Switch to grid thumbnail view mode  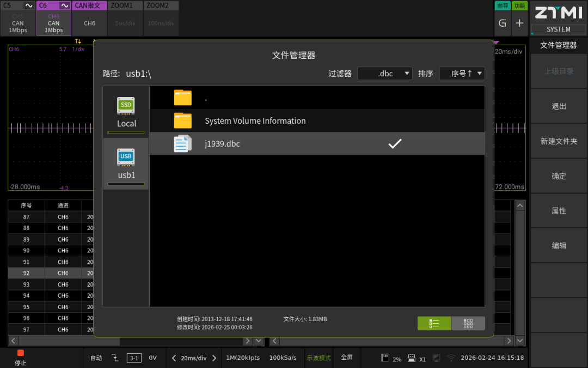468,323
